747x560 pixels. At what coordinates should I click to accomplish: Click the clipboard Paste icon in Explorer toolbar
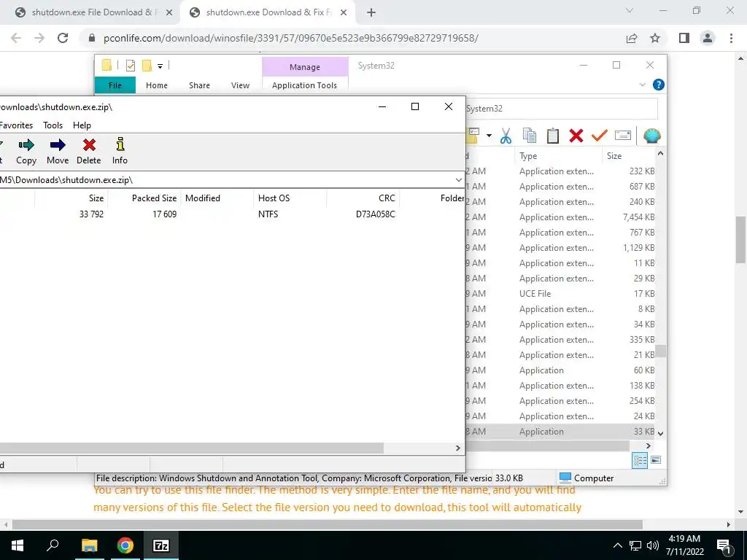553,136
